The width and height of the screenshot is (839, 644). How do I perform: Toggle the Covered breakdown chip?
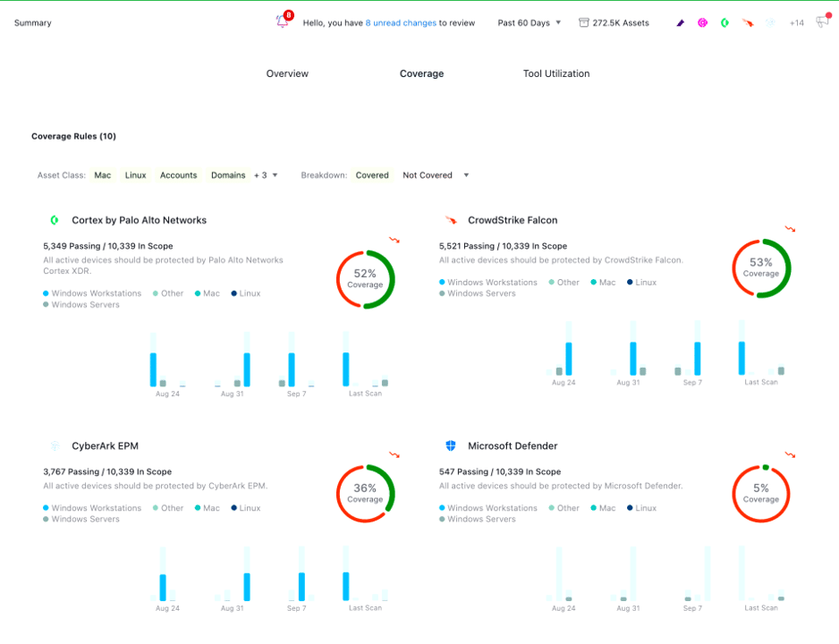click(x=372, y=175)
